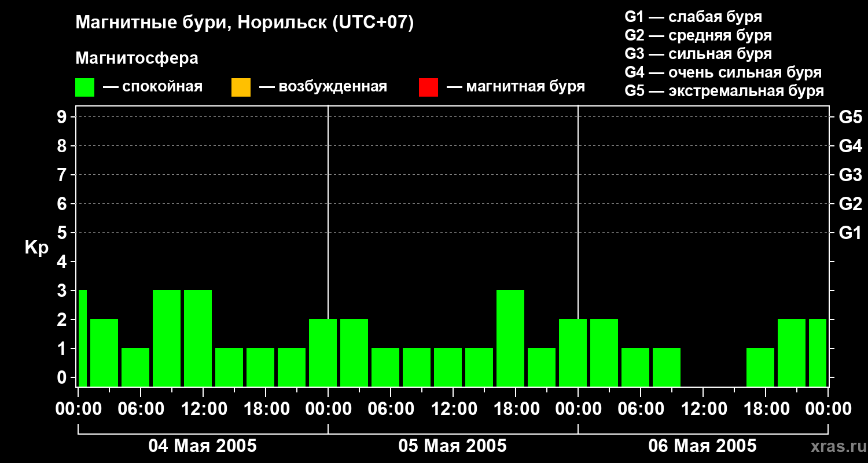Click the '18:00' time label for 04 Мая
This screenshot has height=463, width=868.
pyautogui.click(x=266, y=409)
